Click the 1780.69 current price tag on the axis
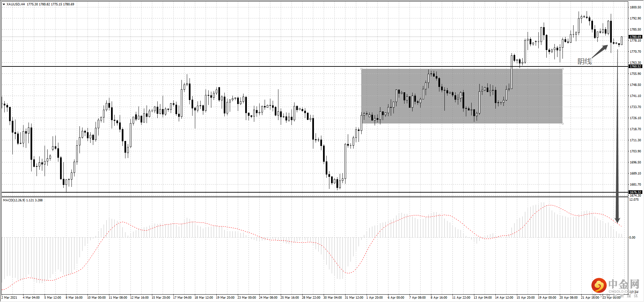Image resolution: width=644 pixels, height=302 pixels. pyautogui.click(x=635, y=37)
